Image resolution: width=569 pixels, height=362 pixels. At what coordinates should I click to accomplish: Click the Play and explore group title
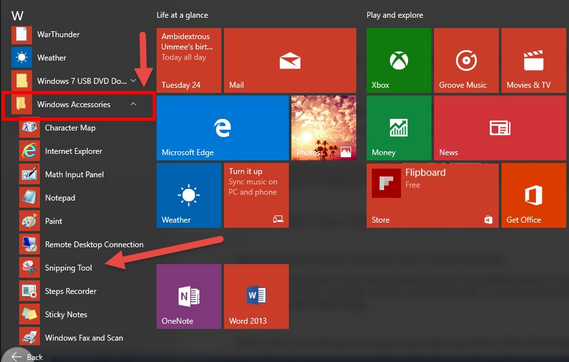(x=395, y=15)
